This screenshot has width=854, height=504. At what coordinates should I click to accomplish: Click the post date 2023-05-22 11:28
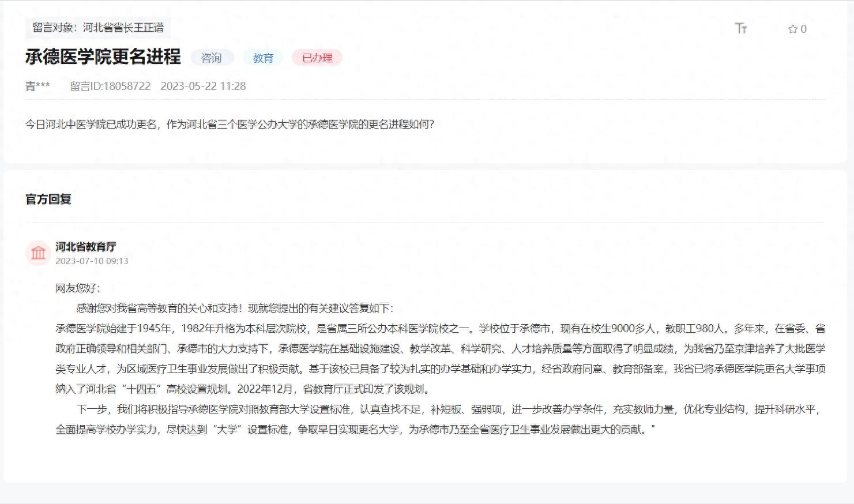[203, 86]
